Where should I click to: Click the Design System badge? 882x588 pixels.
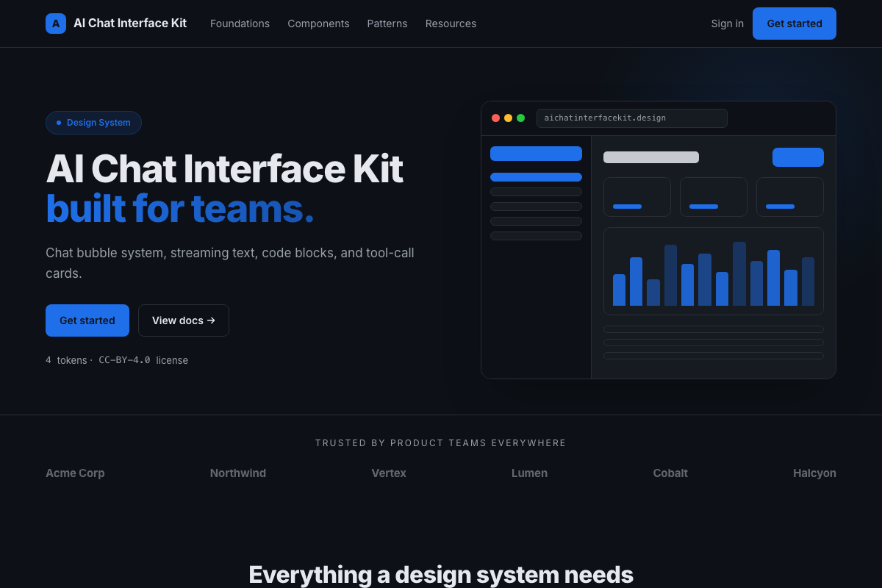point(93,123)
